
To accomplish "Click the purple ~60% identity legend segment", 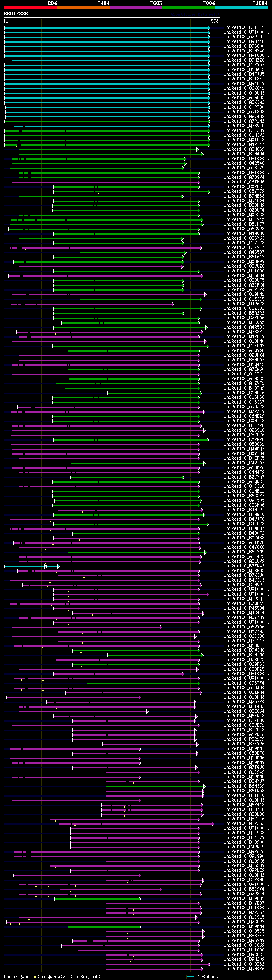I will [136, 7].
